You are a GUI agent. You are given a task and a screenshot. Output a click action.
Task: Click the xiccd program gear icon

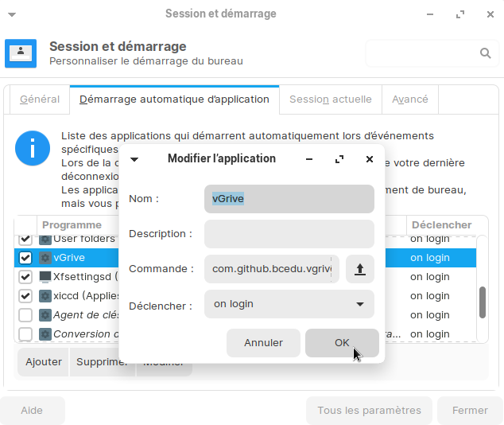pyautogui.click(x=46, y=296)
